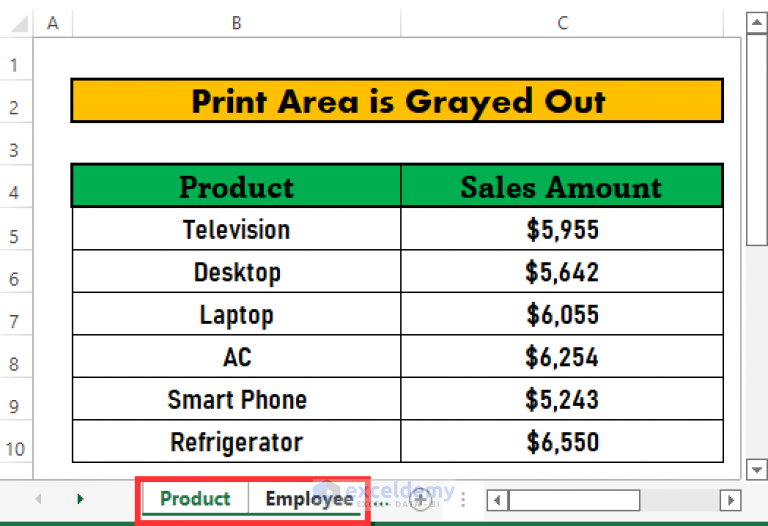Image resolution: width=768 pixels, height=526 pixels.
Task: Click next sheet navigation arrow
Action: pyautogui.click(x=80, y=499)
